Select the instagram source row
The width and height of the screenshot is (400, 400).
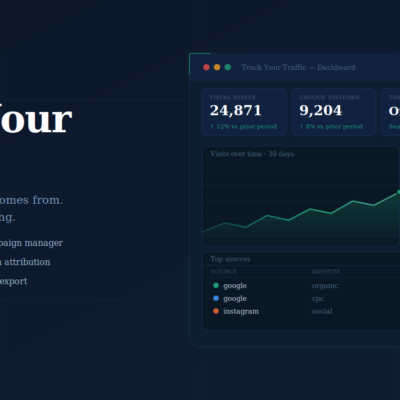pyautogui.click(x=241, y=311)
